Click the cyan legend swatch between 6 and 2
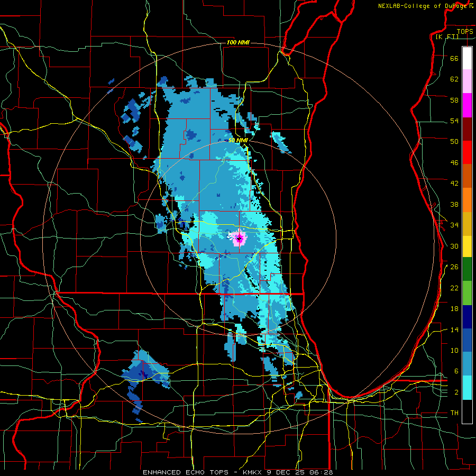This screenshot has width=476, height=476. (x=467, y=388)
